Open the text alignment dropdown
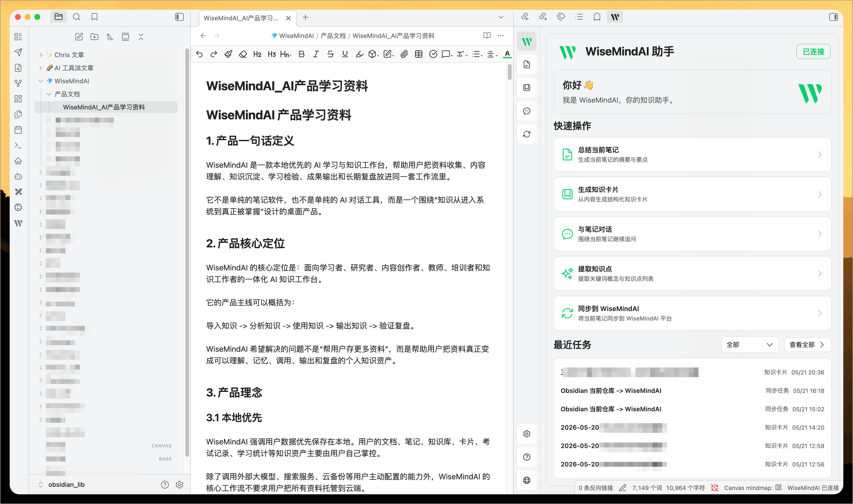Screen dimensions: 853x504 [492, 54]
